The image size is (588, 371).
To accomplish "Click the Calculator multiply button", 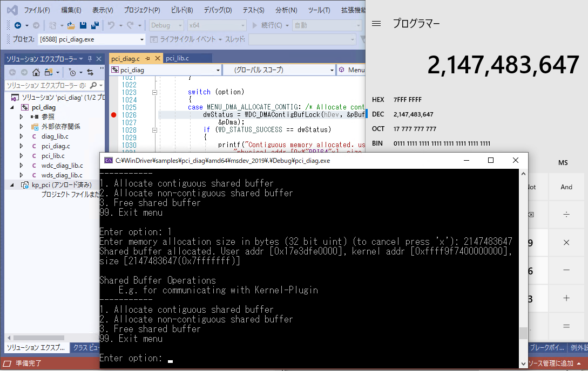I will click(x=566, y=243).
